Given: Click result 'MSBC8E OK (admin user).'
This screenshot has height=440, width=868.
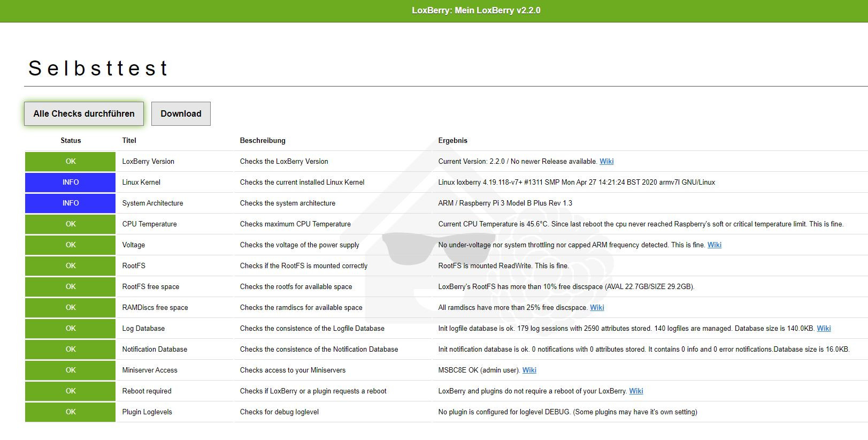Looking at the screenshot, I should point(479,370).
